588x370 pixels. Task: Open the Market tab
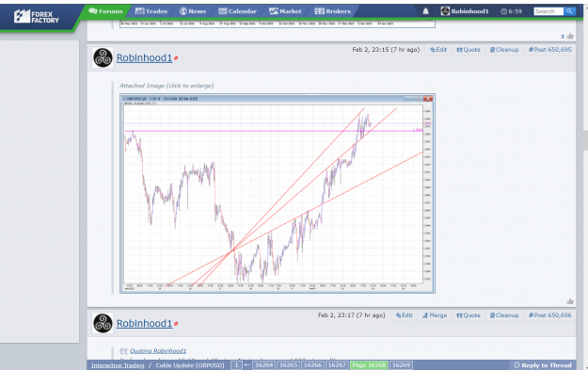coord(285,11)
